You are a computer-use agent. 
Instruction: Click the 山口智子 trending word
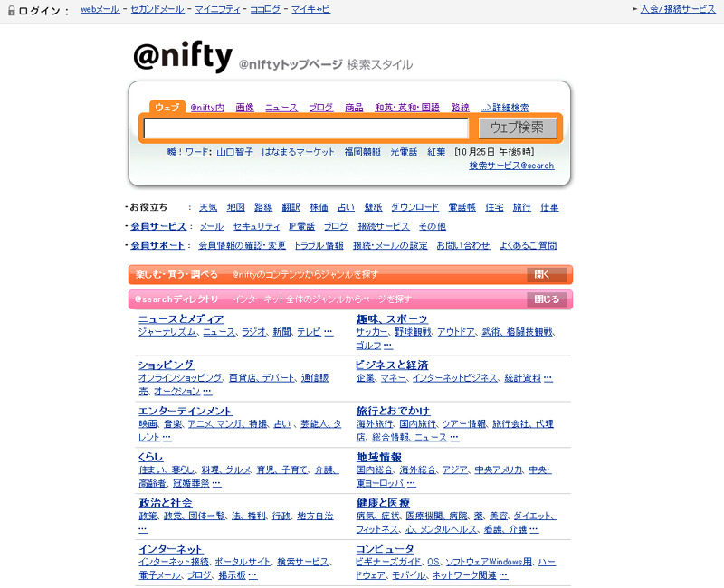(x=235, y=152)
